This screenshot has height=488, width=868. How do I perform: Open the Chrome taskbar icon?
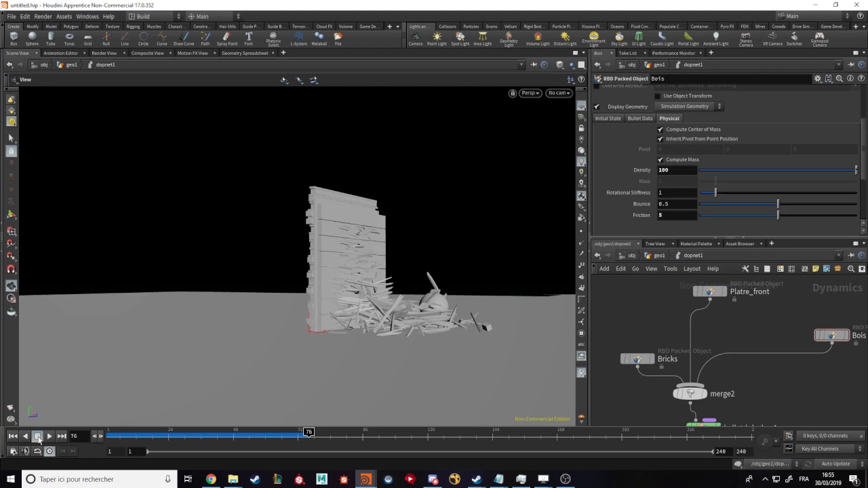[211, 479]
